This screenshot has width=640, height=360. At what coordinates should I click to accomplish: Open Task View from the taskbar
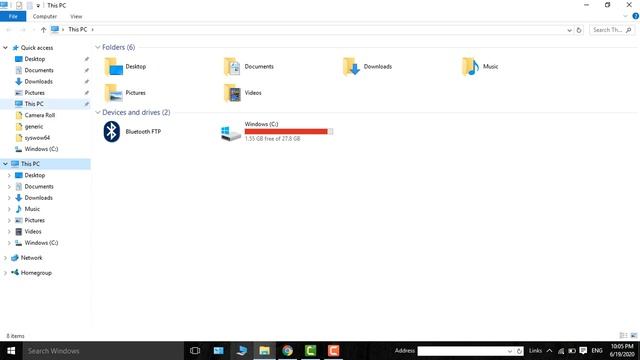click(x=195, y=351)
